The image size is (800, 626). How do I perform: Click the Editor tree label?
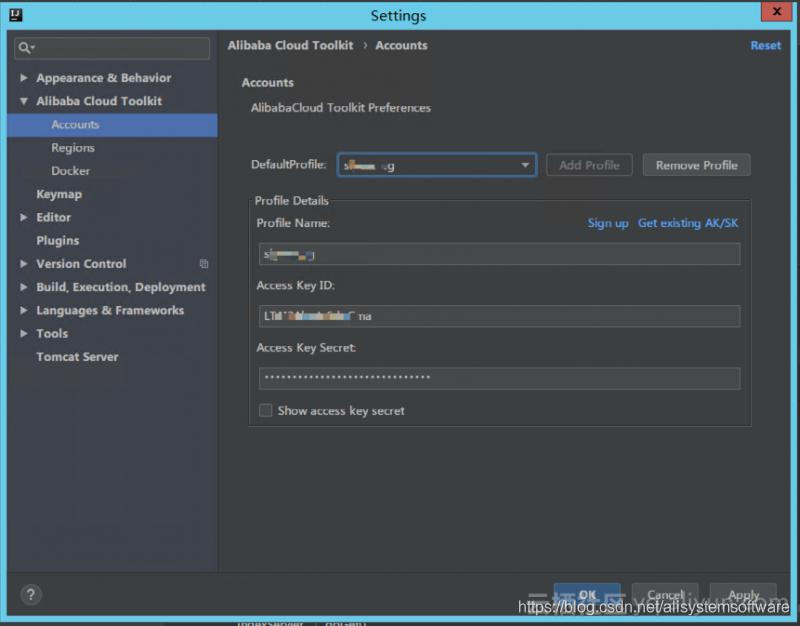pyautogui.click(x=54, y=217)
